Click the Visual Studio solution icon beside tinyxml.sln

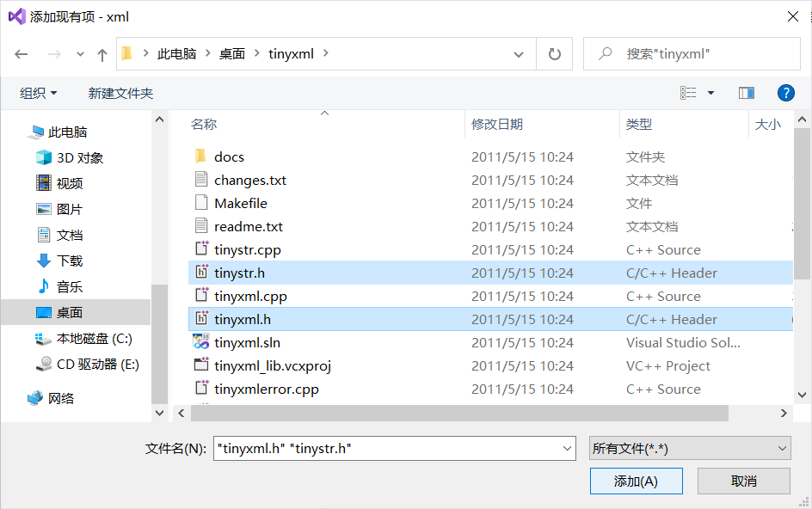pos(200,342)
